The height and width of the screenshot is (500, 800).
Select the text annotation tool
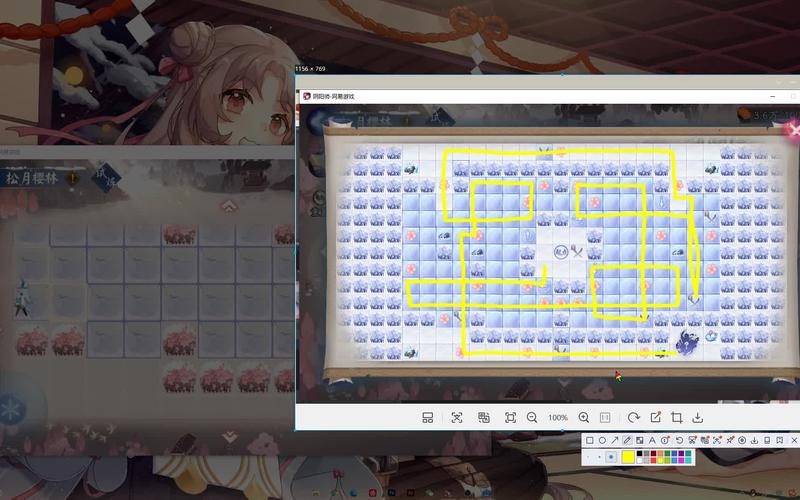pyautogui.click(x=652, y=440)
